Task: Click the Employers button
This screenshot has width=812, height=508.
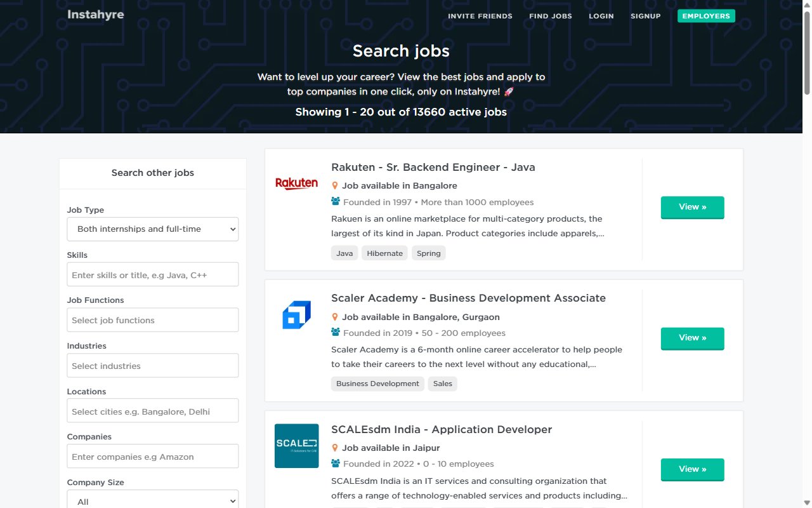Action: tap(706, 16)
